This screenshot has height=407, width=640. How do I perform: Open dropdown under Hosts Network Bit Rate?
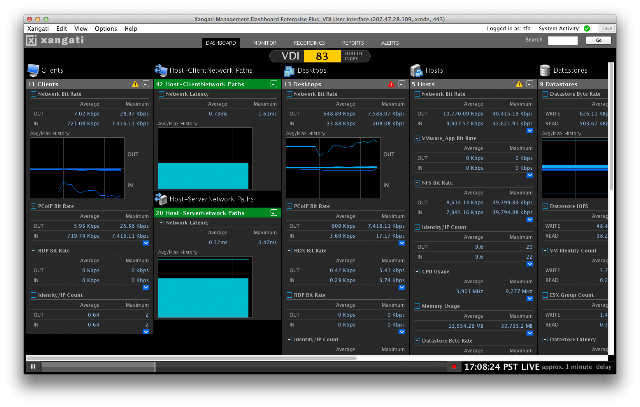pyautogui.click(x=529, y=131)
